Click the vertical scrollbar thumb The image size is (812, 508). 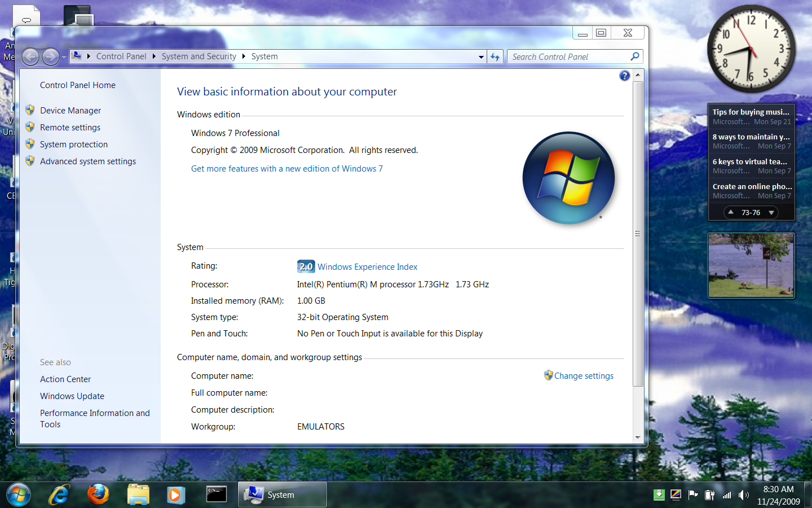coord(638,234)
